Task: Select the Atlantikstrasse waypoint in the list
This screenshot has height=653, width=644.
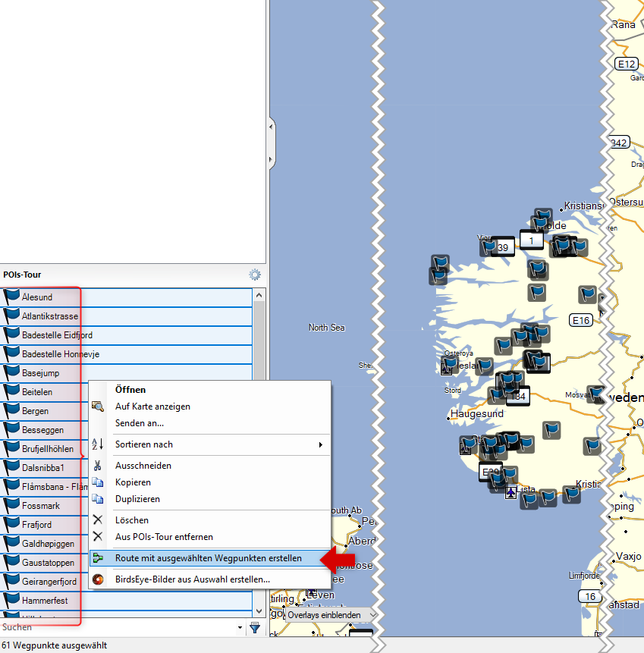Action: point(50,316)
